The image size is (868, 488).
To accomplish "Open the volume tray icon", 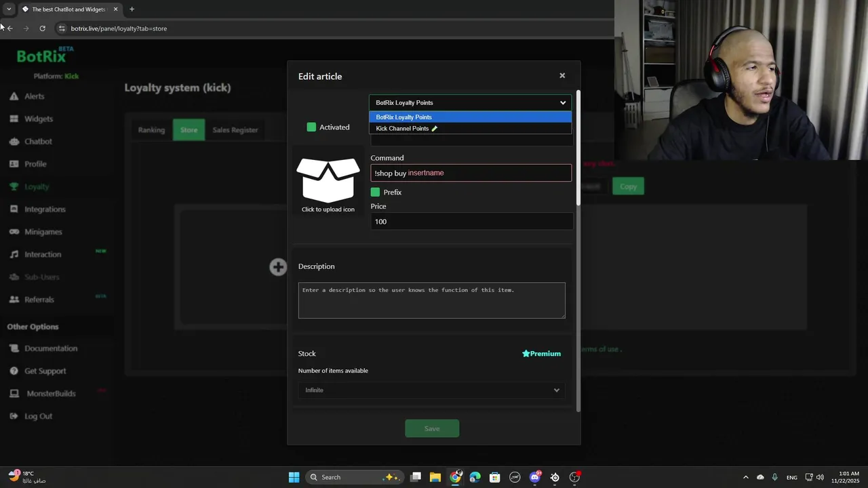I will click(x=821, y=477).
